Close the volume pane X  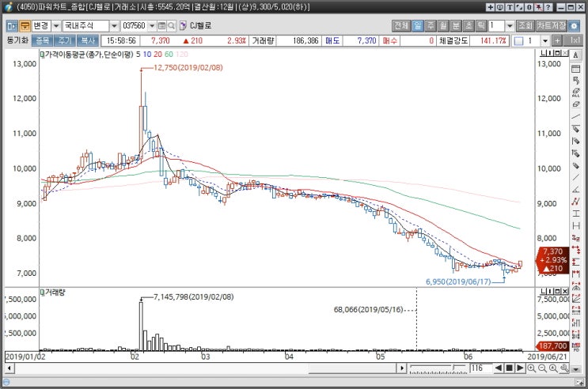566,291
